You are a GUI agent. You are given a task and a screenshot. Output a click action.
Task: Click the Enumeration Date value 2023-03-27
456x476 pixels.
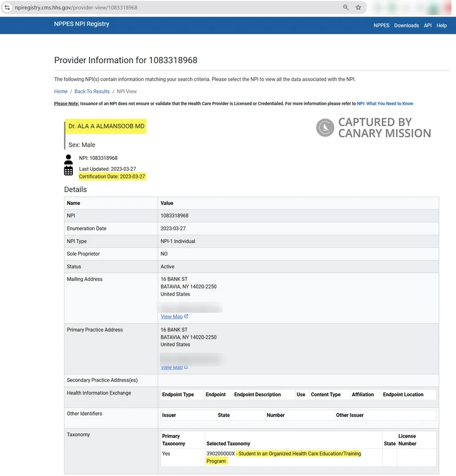(173, 228)
